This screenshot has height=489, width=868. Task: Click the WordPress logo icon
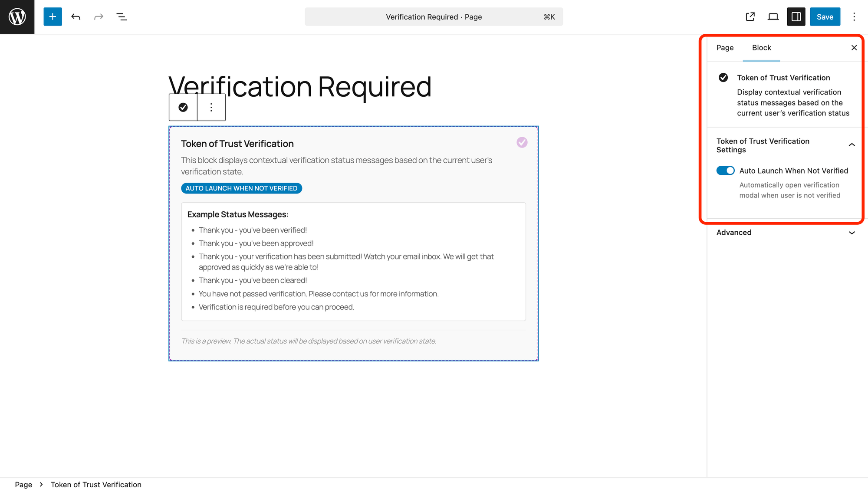(x=17, y=17)
